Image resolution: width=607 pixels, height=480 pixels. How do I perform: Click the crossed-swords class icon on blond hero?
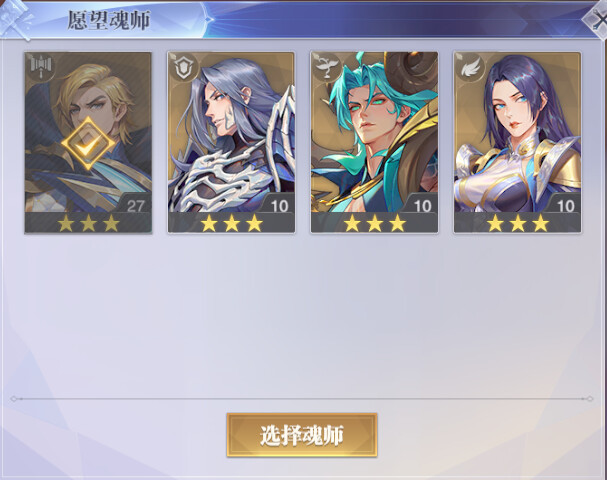click(40, 67)
